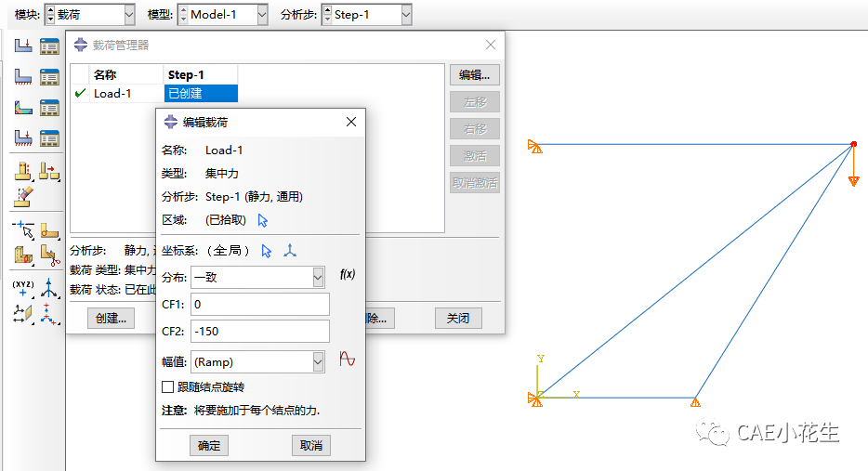Close the 编辑载荷 dialog
This screenshot has height=471, width=868.
pyautogui.click(x=351, y=122)
